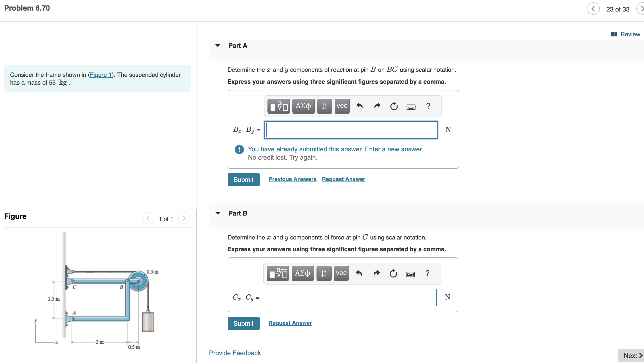Open keyboard shortcuts icon in Part A toolbar
This screenshot has height=363, width=644.
click(411, 107)
